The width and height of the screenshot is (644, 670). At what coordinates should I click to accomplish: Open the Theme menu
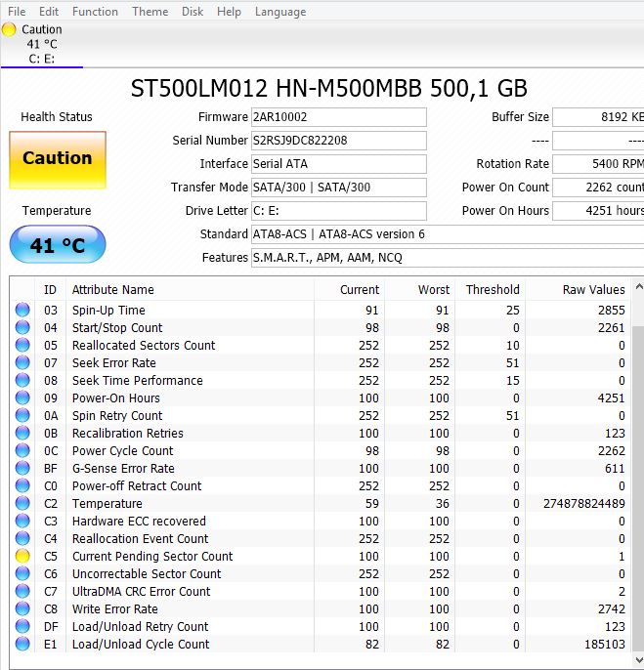coord(150,12)
